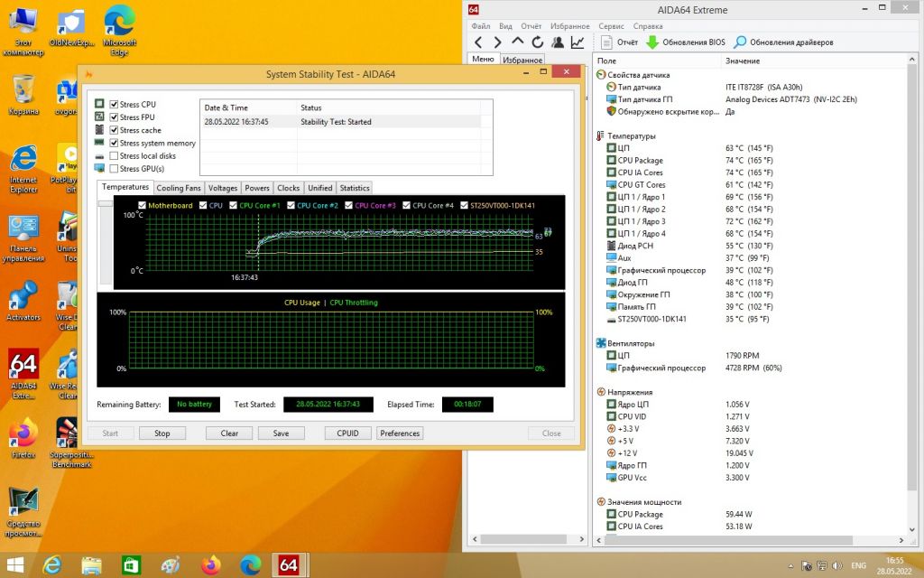Screen dimensions: 924x578
Task: Go forward with AIDA64 forward arrow
Action: click(x=497, y=42)
